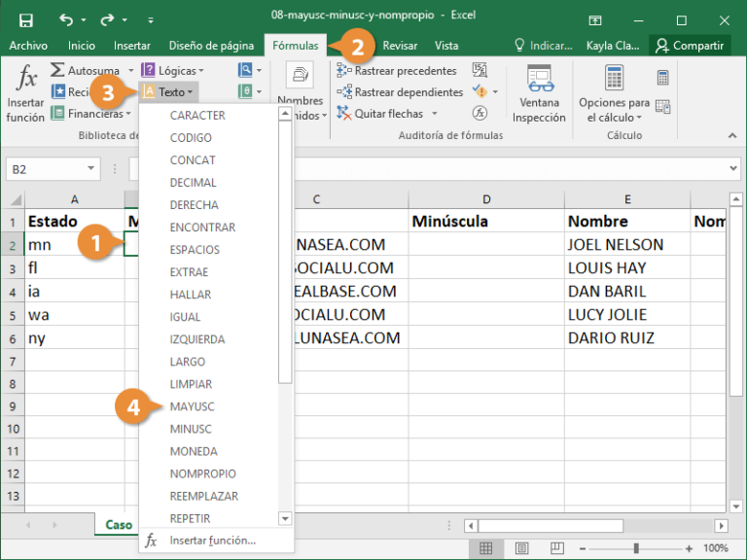Click Rastrear precedentes
This screenshot has width=747, height=560.
[397, 70]
